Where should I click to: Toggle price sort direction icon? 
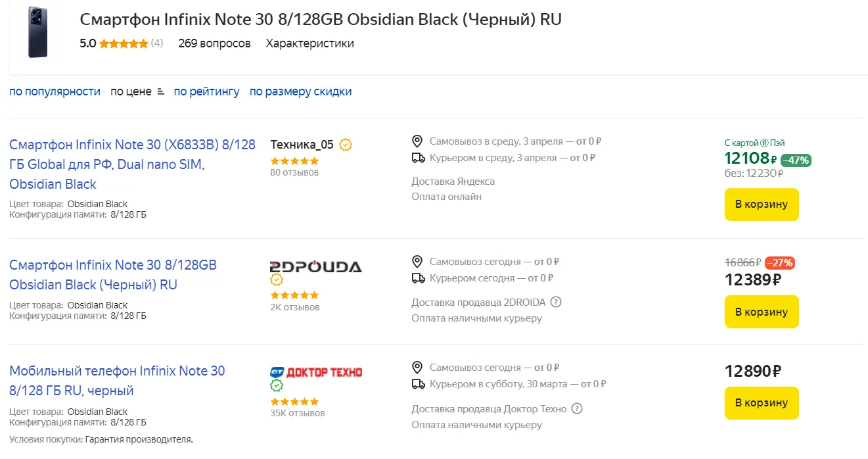(161, 92)
